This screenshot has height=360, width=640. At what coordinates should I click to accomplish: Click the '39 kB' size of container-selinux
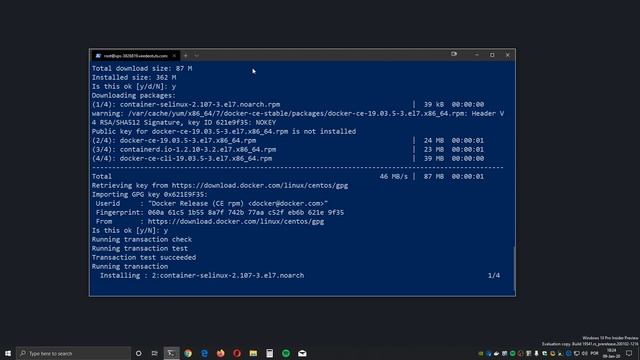[433, 104]
